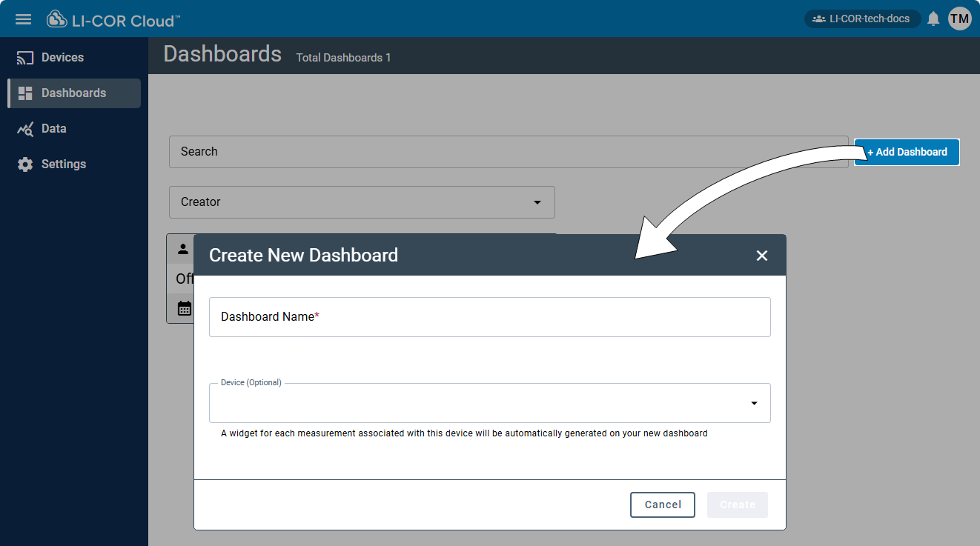Open the TM user avatar menu

[960, 19]
